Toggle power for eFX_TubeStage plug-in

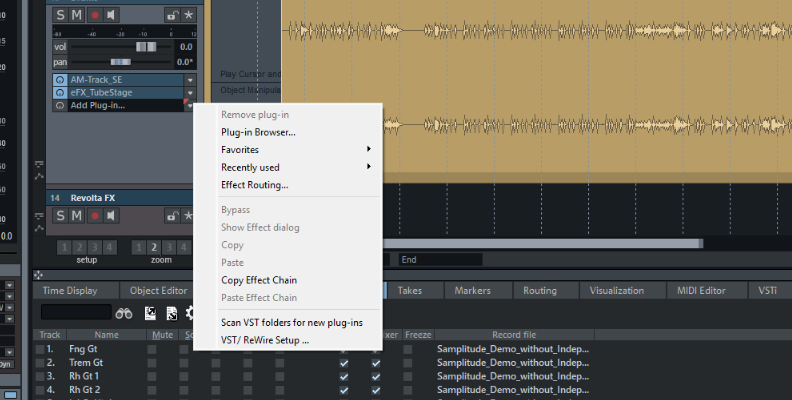click(61, 92)
